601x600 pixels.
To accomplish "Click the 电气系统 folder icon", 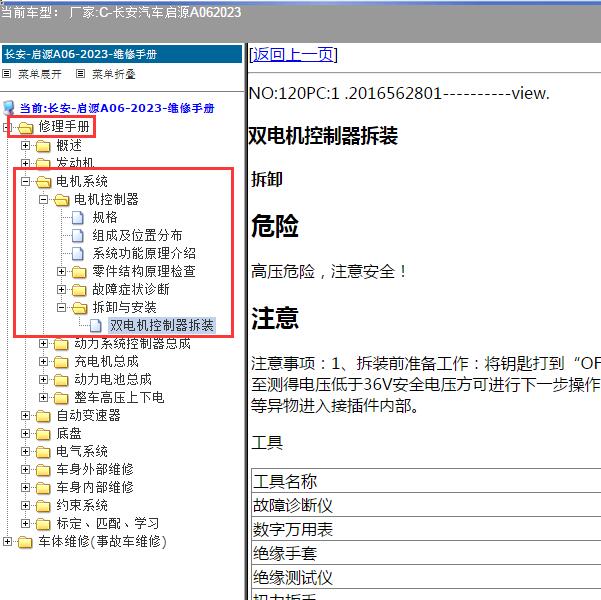I will [43, 452].
